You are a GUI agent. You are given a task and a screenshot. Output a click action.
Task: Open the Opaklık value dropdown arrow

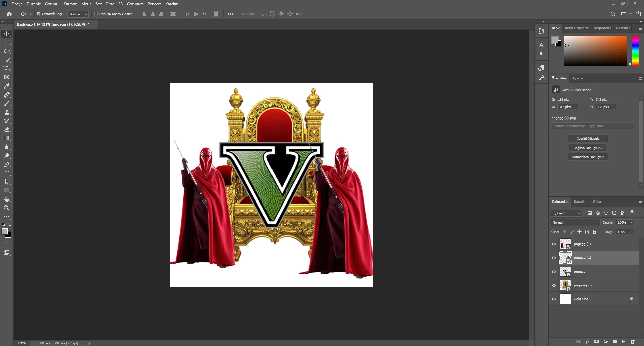point(631,222)
